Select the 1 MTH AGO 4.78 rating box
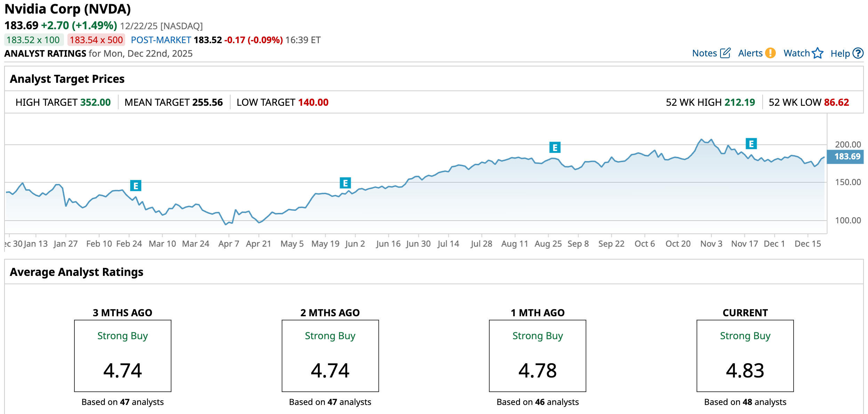Screen dimensions: 868x414 537,356
